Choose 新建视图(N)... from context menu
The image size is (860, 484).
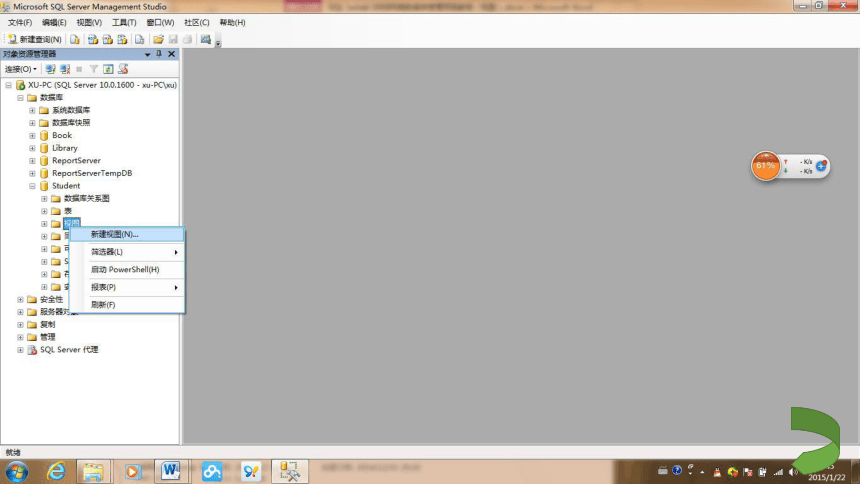pos(127,234)
